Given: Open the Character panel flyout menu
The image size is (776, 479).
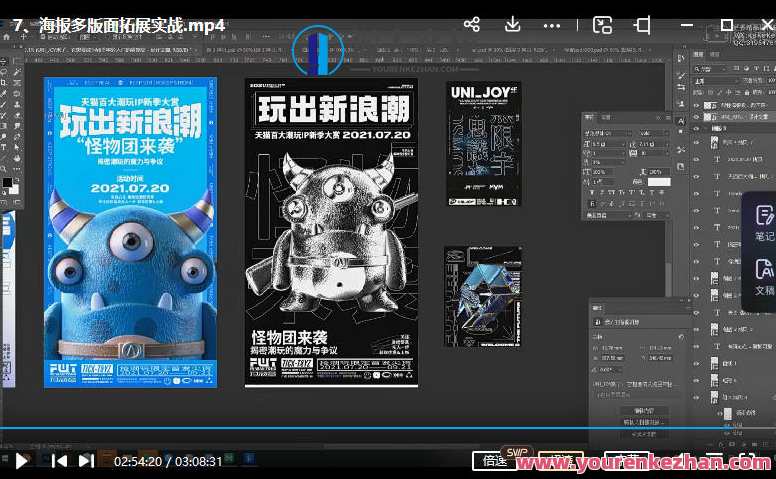Looking at the screenshot, I should tap(669, 118).
